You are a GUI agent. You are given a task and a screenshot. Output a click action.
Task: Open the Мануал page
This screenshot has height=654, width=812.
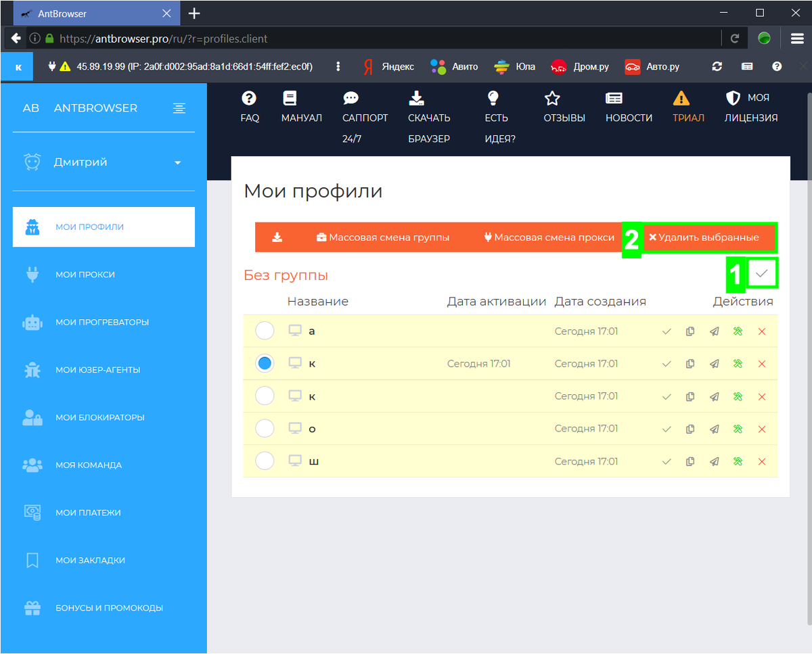(x=301, y=108)
